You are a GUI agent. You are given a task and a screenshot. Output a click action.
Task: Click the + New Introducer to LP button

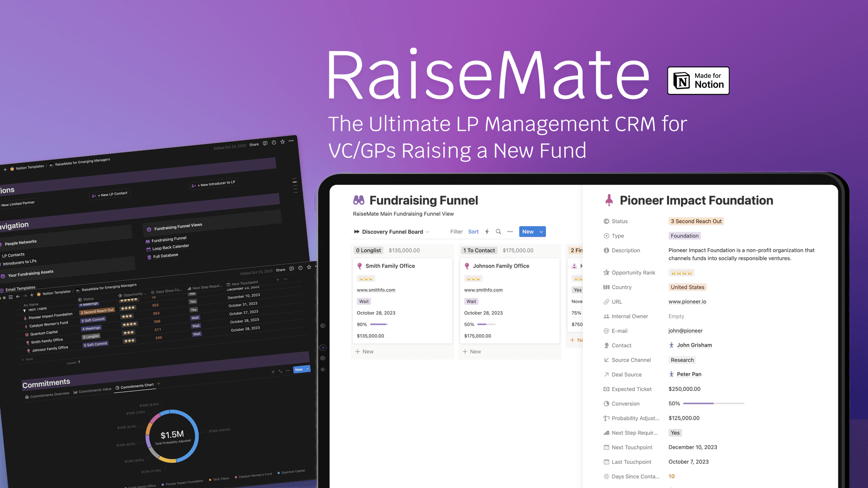click(x=214, y=183)
